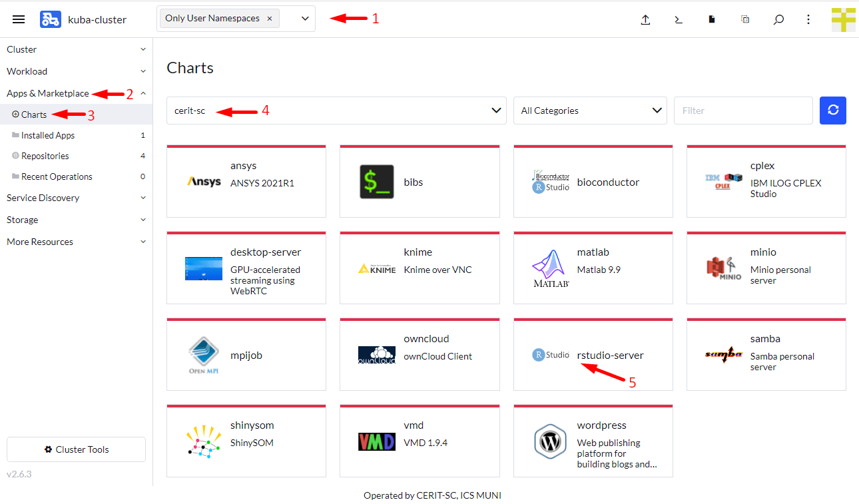Click the copy kubeconfig to clipboard icon
Viewport: 859px width, 504px height.
tap(745, 19)
